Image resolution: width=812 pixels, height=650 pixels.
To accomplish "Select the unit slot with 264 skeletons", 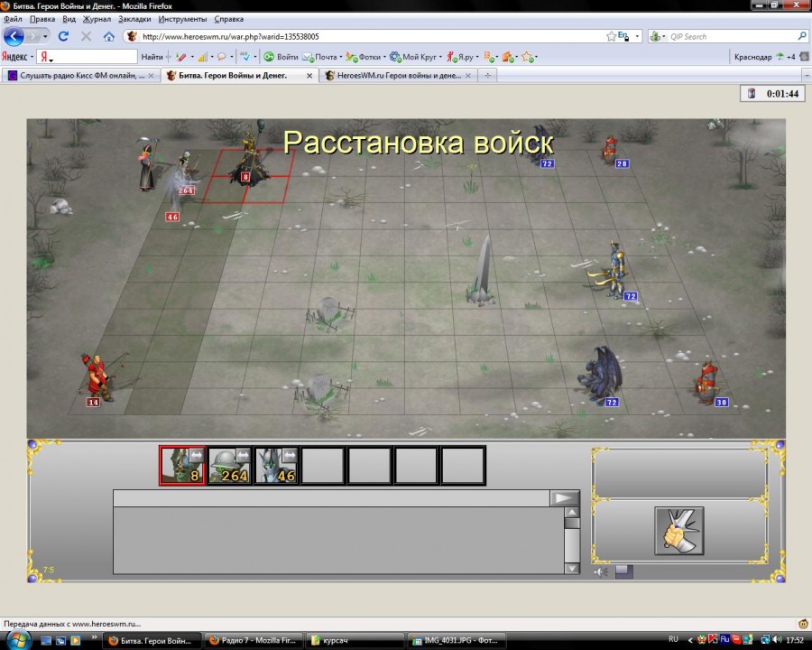I will [229, 466].
